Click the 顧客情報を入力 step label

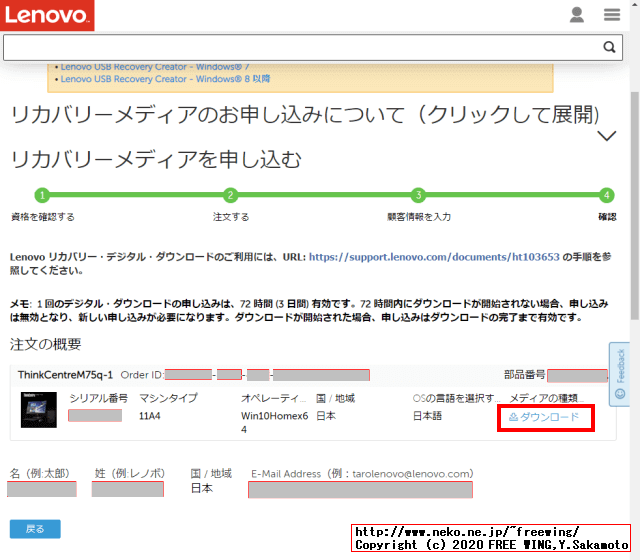[419, 217]
